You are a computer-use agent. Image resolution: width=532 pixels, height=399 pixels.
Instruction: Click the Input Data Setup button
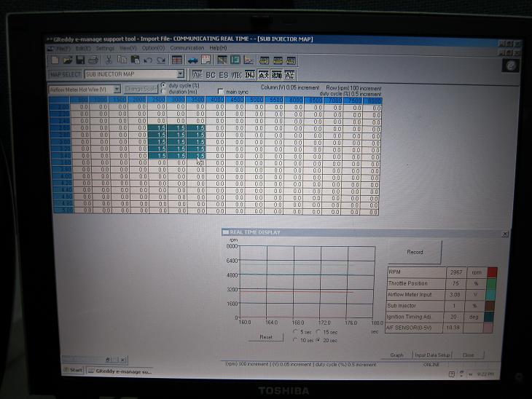[432, 355]
